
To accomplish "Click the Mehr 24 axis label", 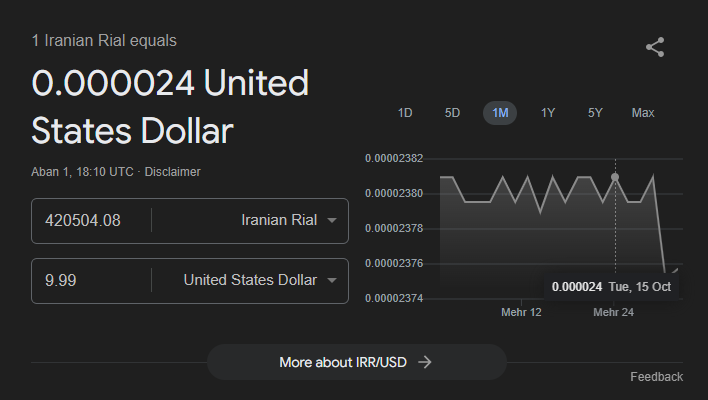I will (613, 312).
